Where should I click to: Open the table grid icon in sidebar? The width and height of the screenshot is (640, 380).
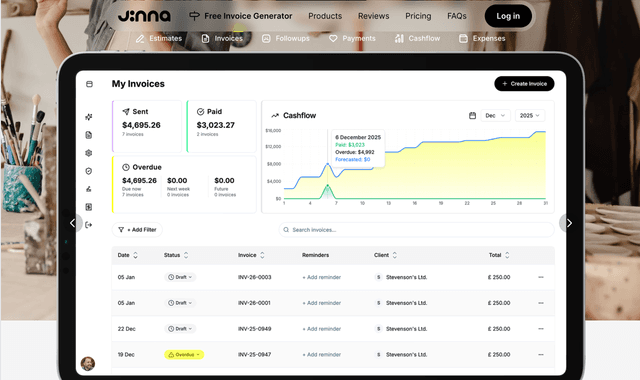[89, 207]
